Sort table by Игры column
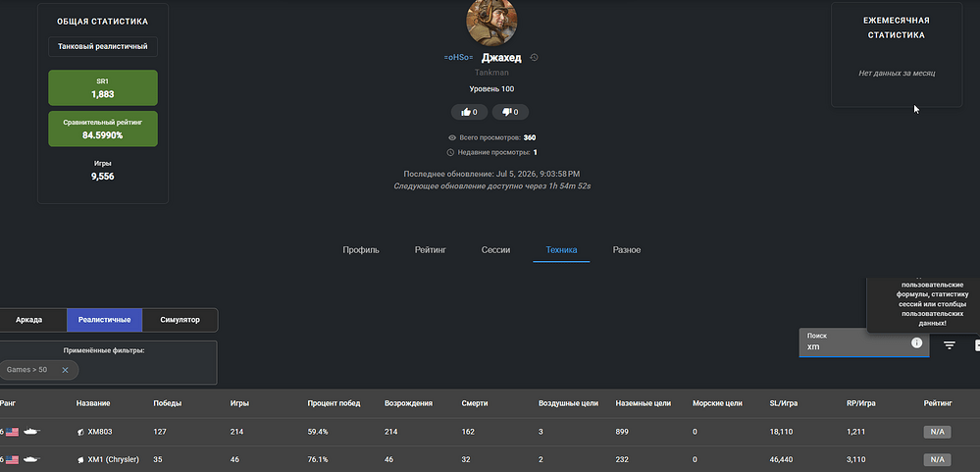The height and width of the screenshot is (472, 980). (239, 404)
